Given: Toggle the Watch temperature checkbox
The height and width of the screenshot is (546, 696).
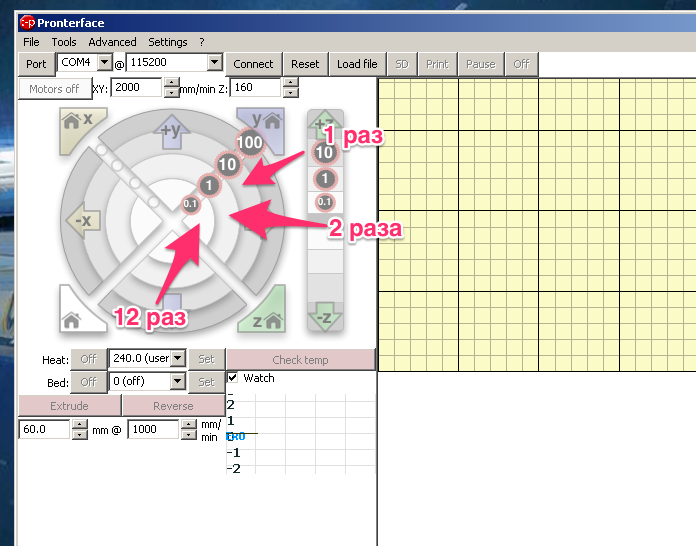Looking at the screenshot, I should pos(233,378).
